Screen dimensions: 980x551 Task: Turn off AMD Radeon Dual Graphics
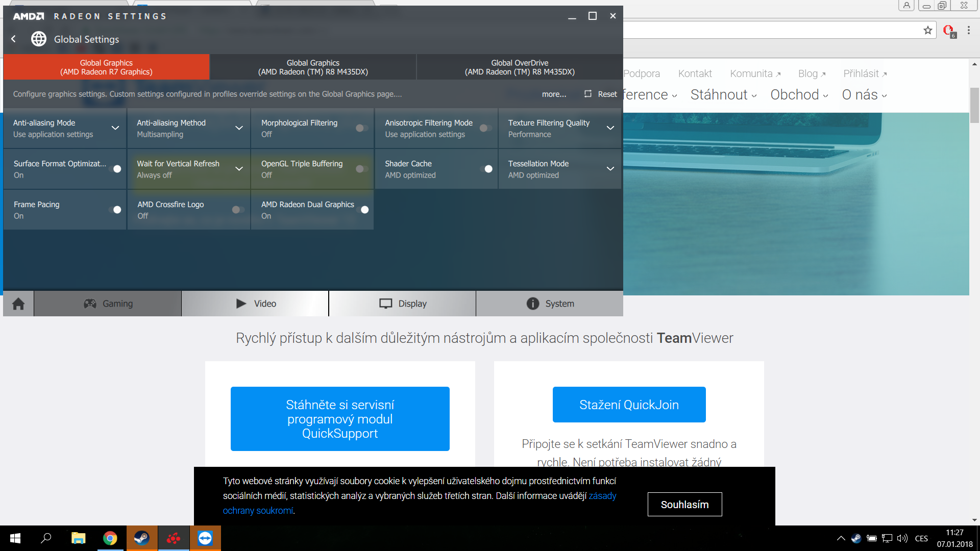pyautogui.click(x=362, y=210)
